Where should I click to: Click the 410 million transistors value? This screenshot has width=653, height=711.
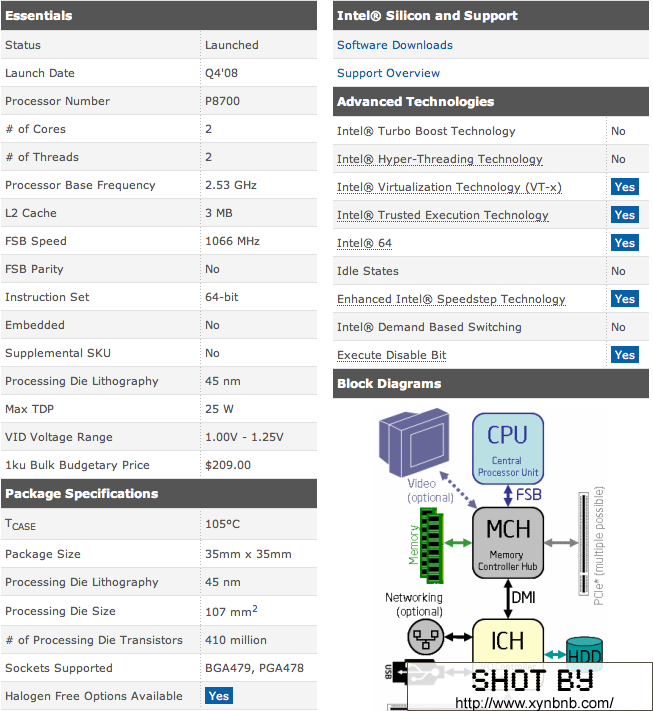(236, 640)
